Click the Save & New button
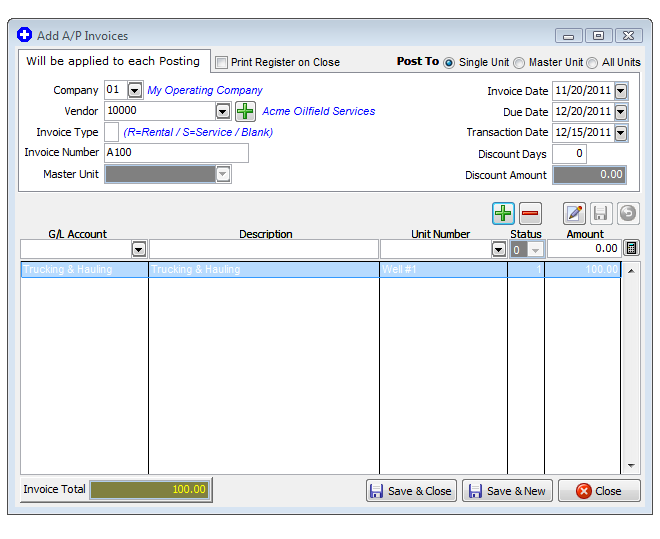The height and width of the screenshot is (539, 660). click(x=507, y=491)
